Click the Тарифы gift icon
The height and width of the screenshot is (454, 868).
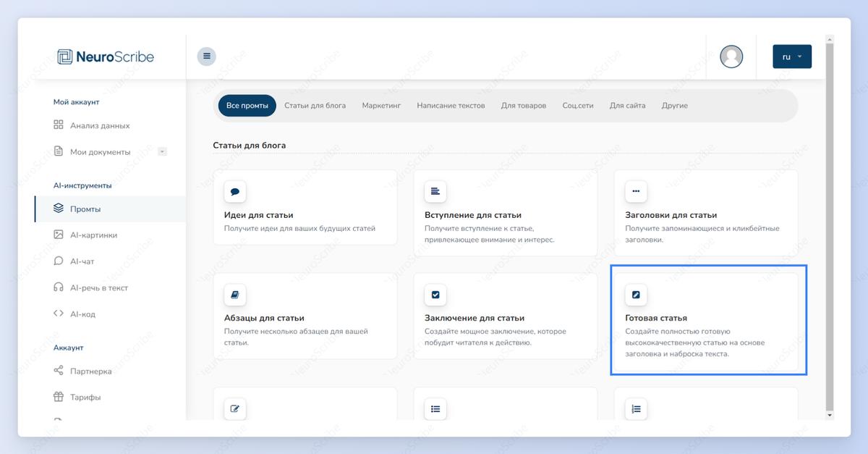coord(59,397)
